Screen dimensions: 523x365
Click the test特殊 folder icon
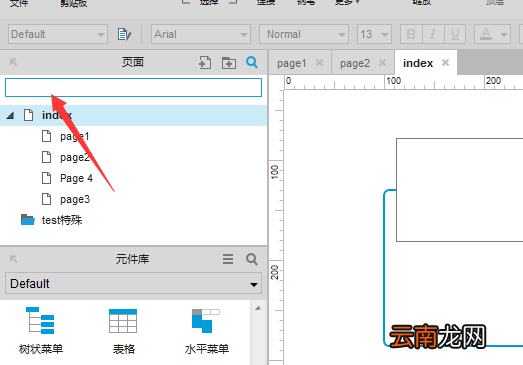tap(28, 220)
